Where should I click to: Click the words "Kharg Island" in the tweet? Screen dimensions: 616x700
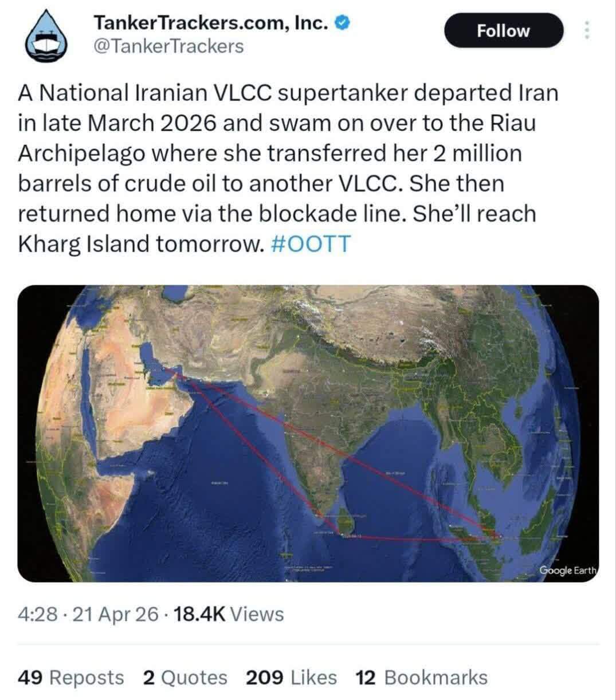(84, 243)
